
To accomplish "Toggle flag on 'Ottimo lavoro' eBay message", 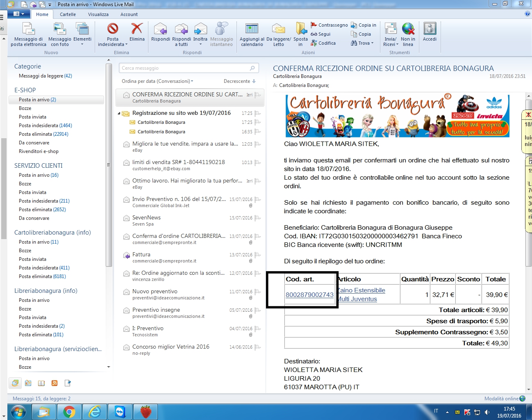I will tap(258, 181).
